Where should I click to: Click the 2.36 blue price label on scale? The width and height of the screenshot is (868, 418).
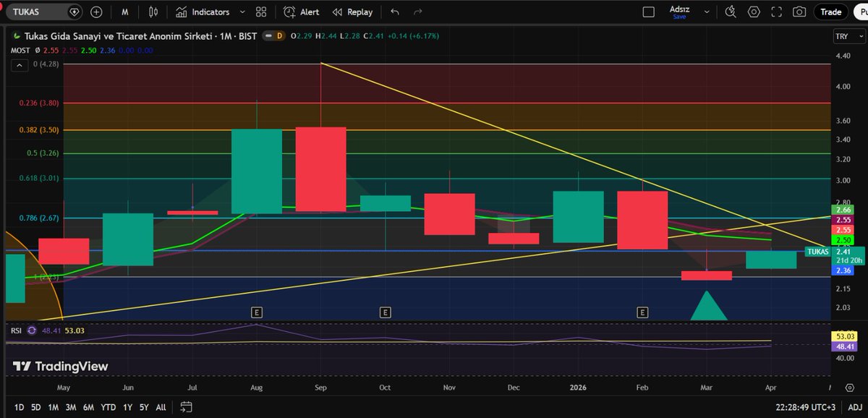(x=841, y=270)
